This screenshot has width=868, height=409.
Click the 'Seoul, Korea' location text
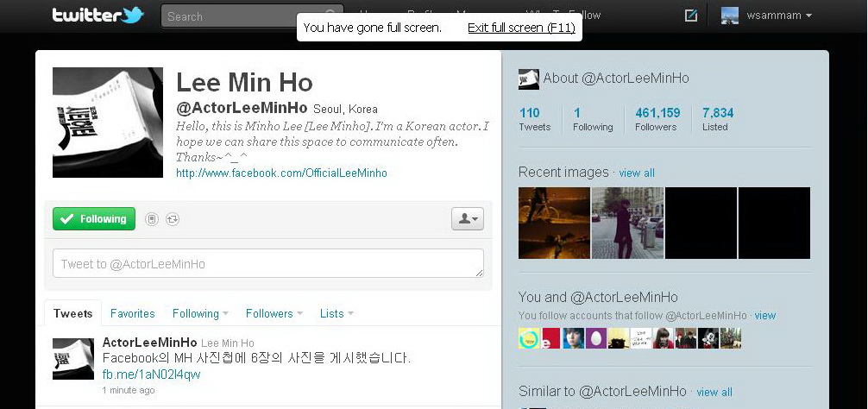click(345, 109)
